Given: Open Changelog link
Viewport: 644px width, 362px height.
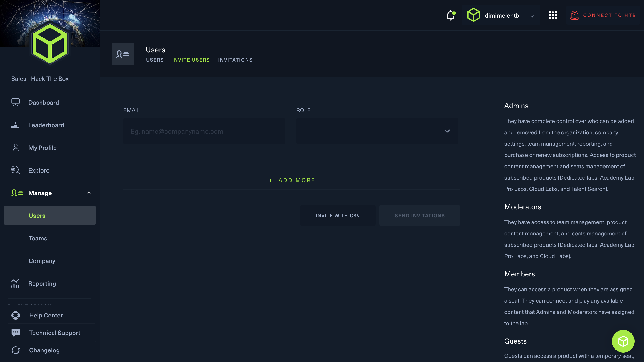Looking at the screenshot, I should pos(44,350).
